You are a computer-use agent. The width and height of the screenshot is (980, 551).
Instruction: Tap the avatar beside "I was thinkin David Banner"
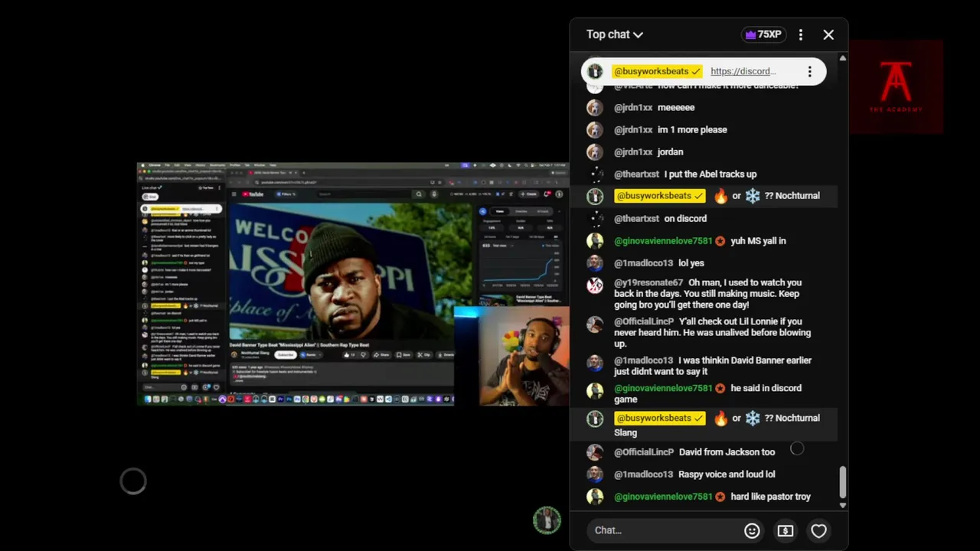click(x=595, y=363)
